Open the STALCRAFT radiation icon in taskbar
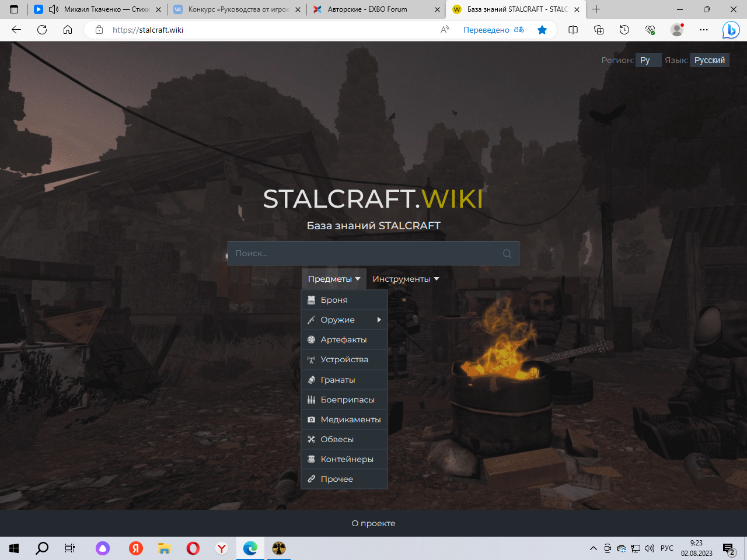This screenshot has width=747, height=560. coord(279,548)
